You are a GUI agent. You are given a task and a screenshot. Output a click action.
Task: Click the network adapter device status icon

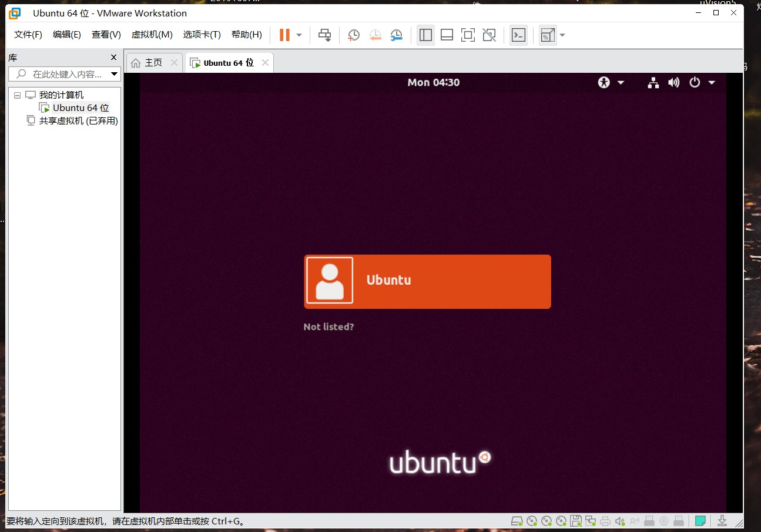click(591, 521)
